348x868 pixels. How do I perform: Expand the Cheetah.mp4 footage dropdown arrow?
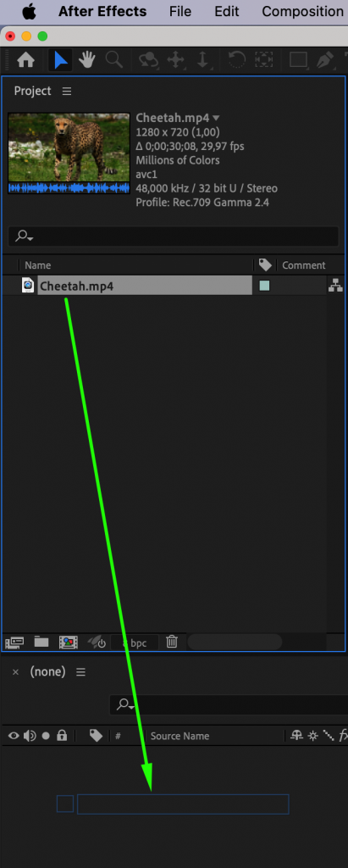coord(216,118)
